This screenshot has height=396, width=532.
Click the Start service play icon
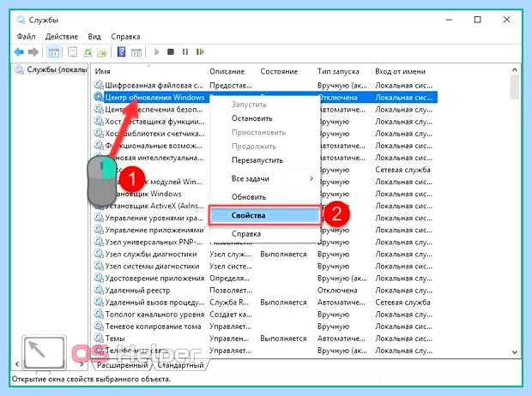tap(156, 52)
